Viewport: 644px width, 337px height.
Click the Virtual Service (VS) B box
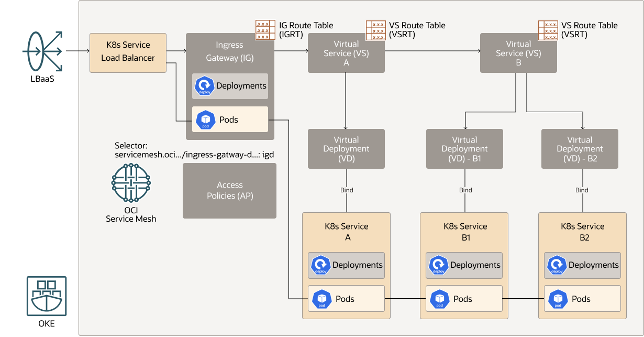(x=518, y=52)
